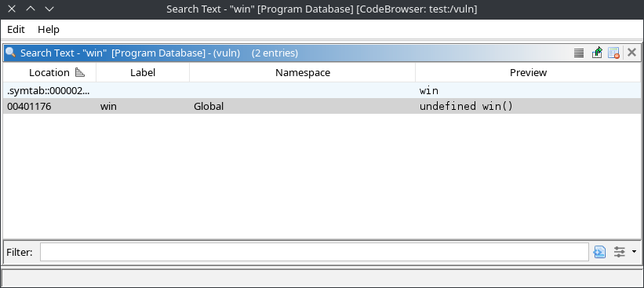Click the Global namespace cell

(x=302, y=107)
